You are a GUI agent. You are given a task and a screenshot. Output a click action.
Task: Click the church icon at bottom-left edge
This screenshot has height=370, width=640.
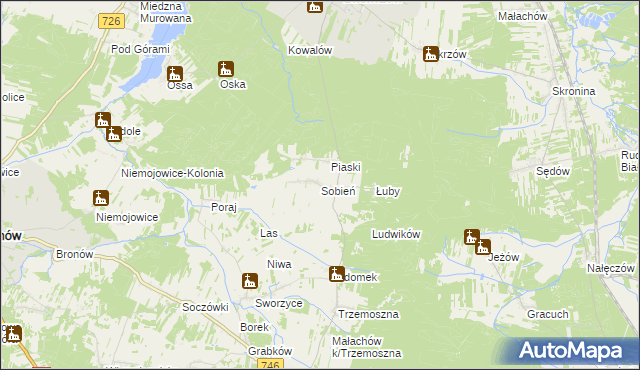[13, 334]
